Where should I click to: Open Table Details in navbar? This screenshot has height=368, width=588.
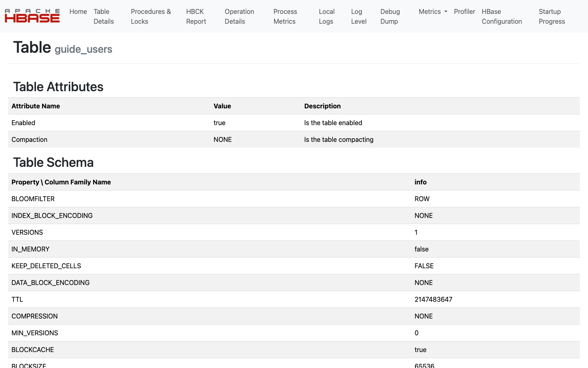(104, 16)
